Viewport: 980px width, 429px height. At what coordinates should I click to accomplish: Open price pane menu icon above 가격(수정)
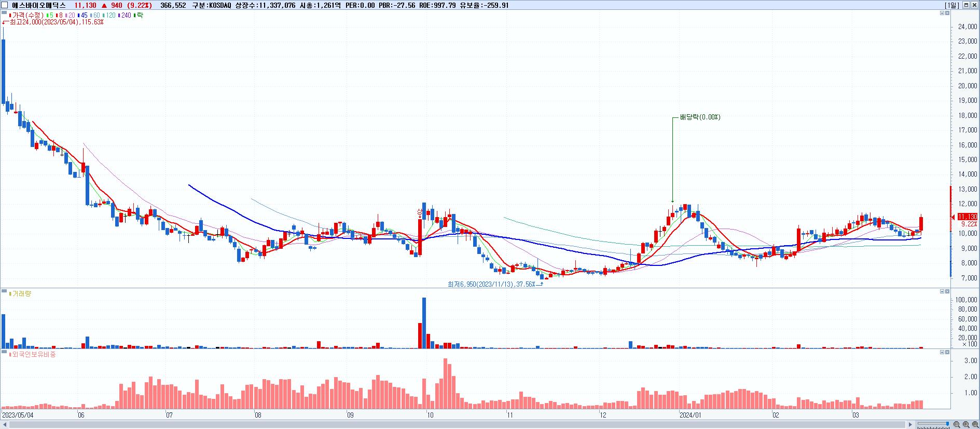4,12
